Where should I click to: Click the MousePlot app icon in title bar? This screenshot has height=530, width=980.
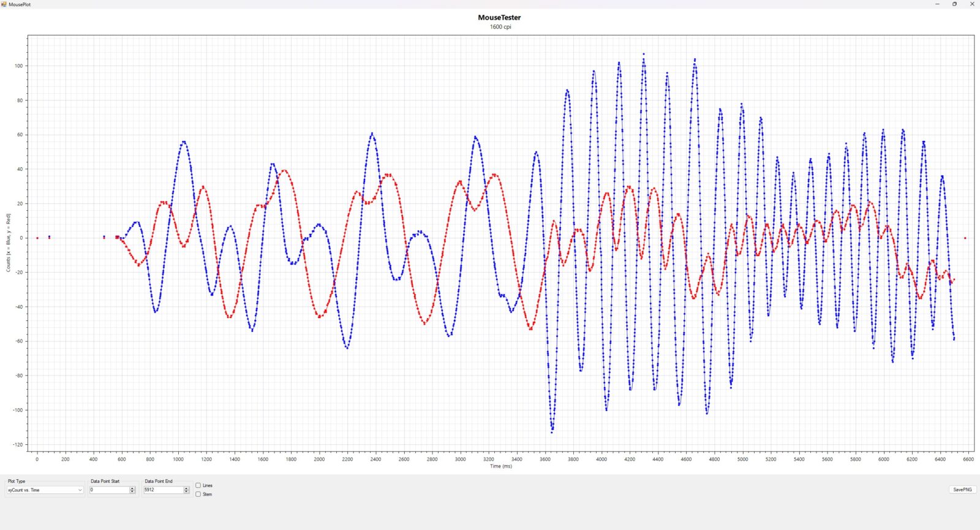(4, 4)
